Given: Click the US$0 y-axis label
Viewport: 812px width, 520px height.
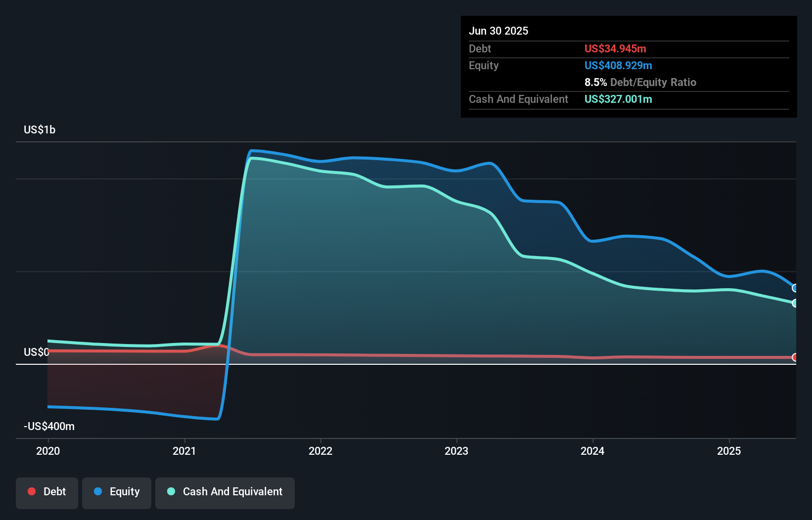Looking at the screenshot, I should coord(37,352).
